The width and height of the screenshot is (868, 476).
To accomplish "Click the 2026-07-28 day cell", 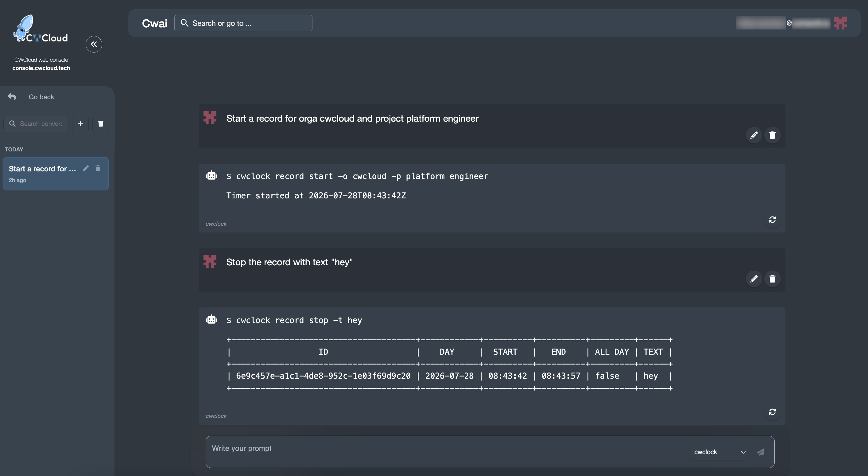I will (x=449, y=376).
